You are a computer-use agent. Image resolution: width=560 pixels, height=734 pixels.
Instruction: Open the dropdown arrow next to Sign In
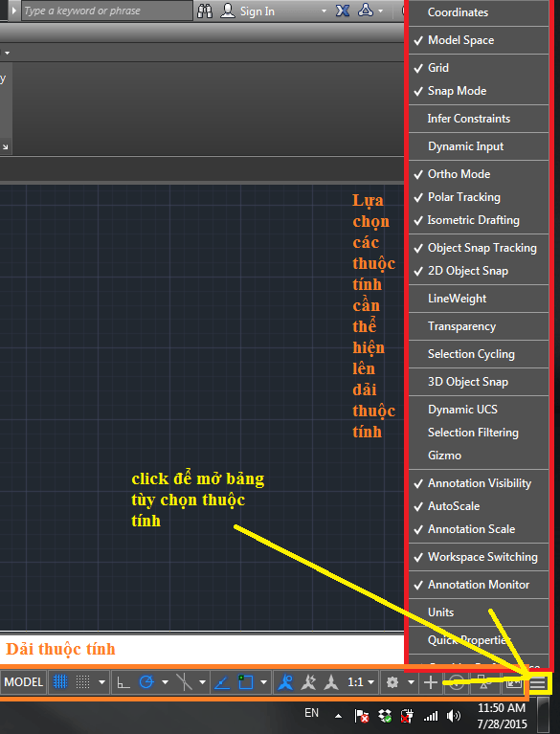[324, 11]
